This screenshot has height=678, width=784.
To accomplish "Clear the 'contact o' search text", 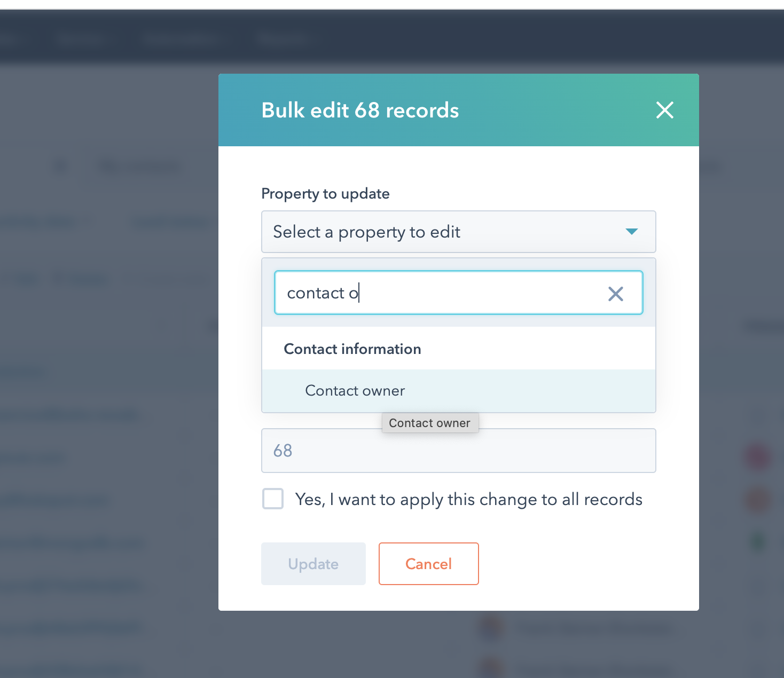I will click(615, 293).
